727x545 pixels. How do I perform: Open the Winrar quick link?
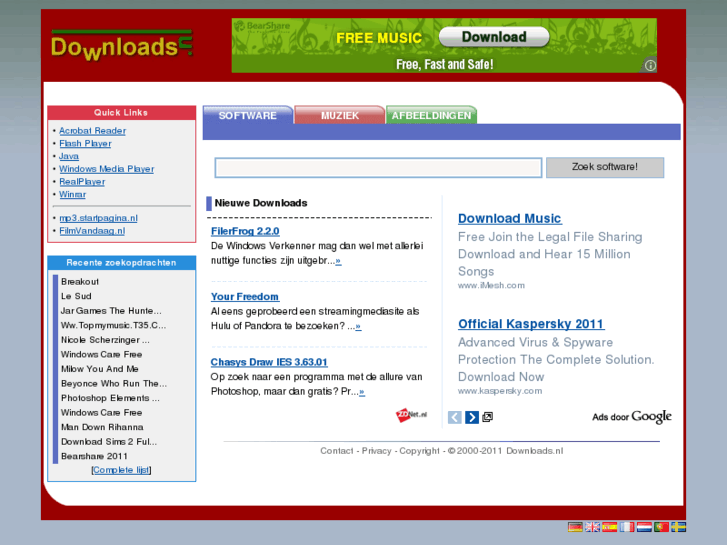[x=72, y=194]
